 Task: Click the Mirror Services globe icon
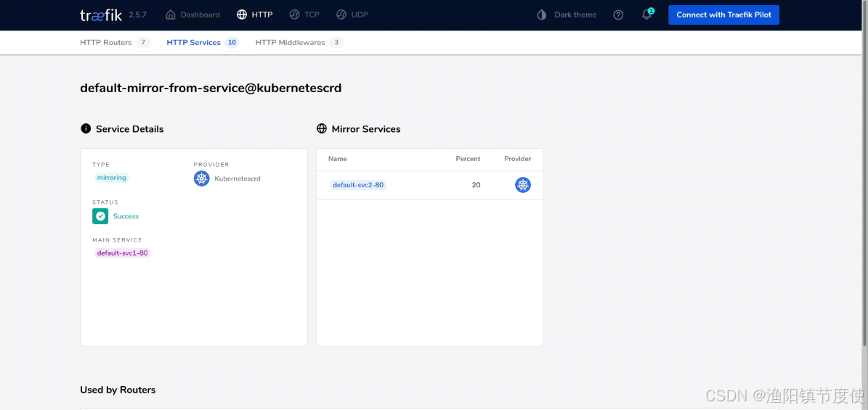click(322, 128)
